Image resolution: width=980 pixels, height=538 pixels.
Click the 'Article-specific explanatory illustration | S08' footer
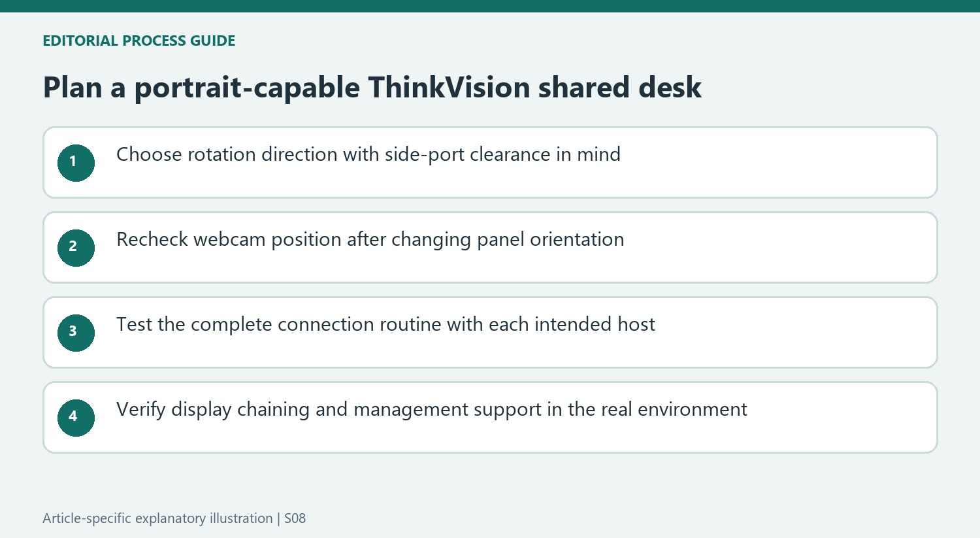[x=174, y=518]
